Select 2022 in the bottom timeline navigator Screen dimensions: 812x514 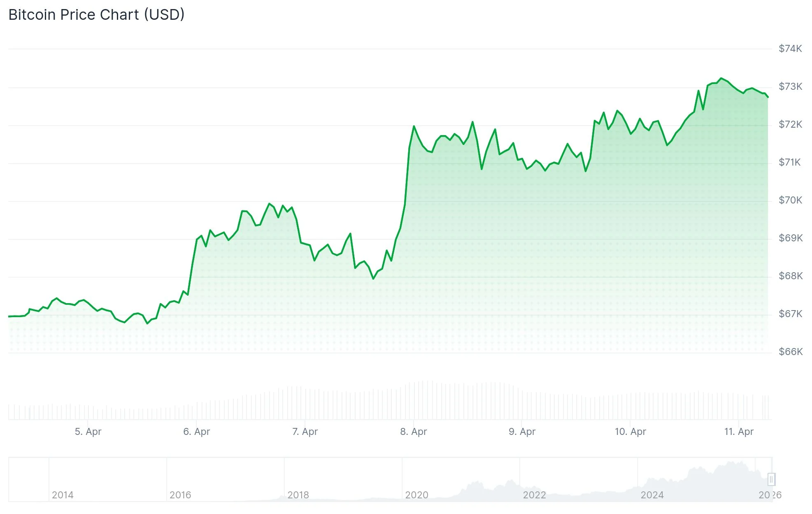(x=534, y=495)
